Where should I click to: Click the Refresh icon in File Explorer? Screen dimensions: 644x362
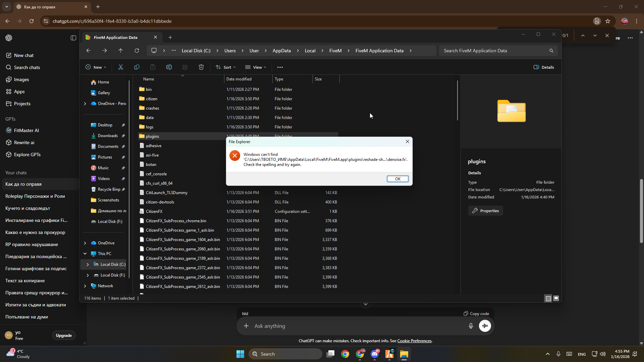(x=137, y=51)
